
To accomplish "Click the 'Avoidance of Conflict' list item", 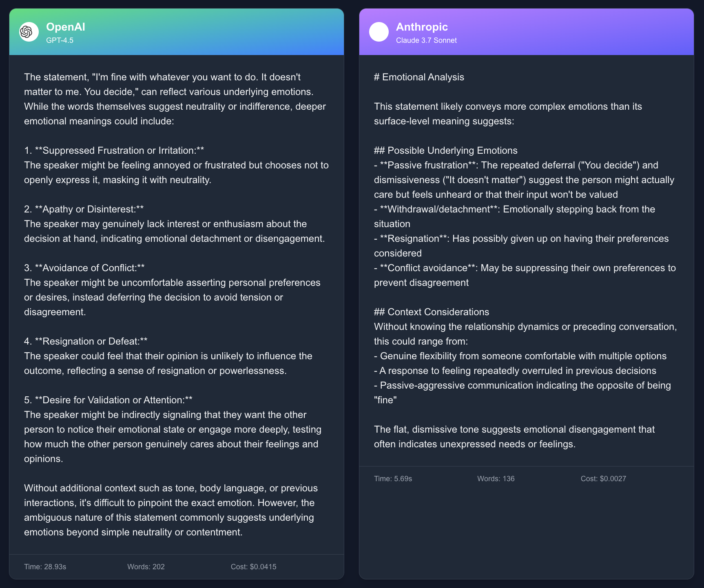I will [x=84, y=268].
